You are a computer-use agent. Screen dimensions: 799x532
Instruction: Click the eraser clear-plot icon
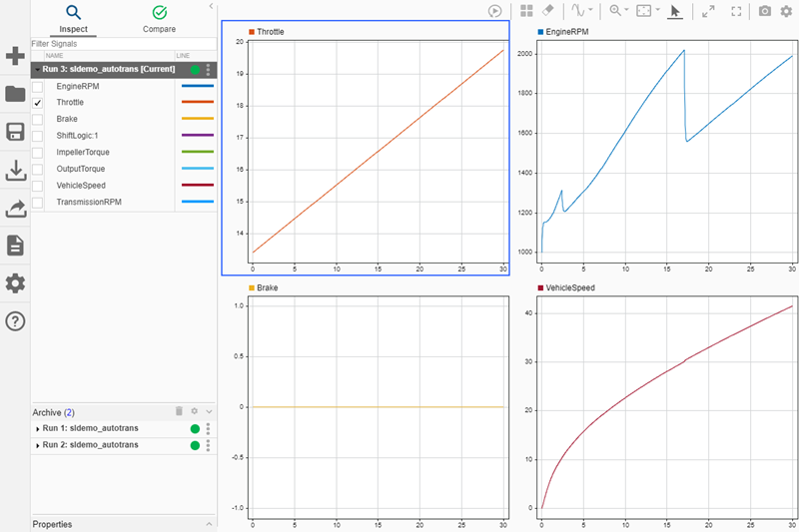[547, 11]
